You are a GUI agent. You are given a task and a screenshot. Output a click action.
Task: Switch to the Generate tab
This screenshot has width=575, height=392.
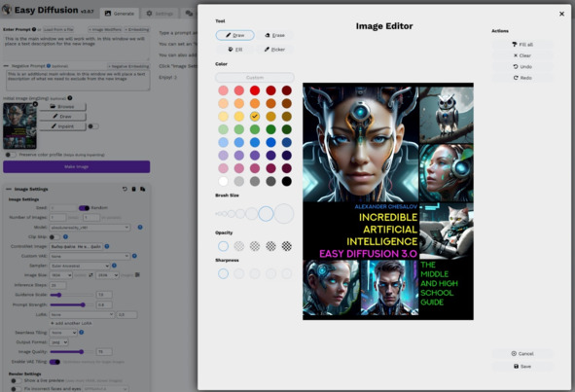(120, 14)
